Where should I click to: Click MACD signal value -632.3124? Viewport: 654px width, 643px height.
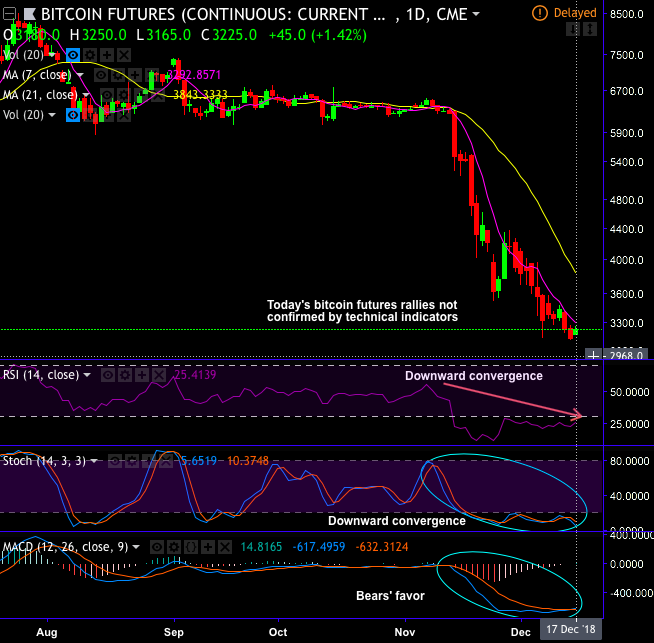click(x=382, y=547)
